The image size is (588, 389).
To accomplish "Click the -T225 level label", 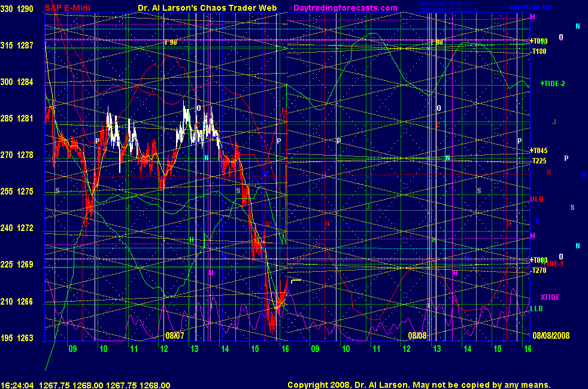I will point(539,161).
